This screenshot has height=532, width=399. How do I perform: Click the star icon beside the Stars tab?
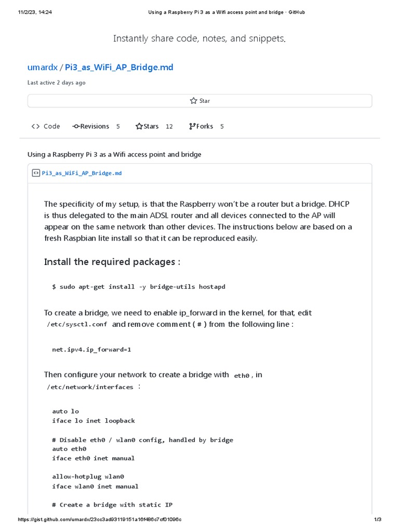(x=139, y=126)
